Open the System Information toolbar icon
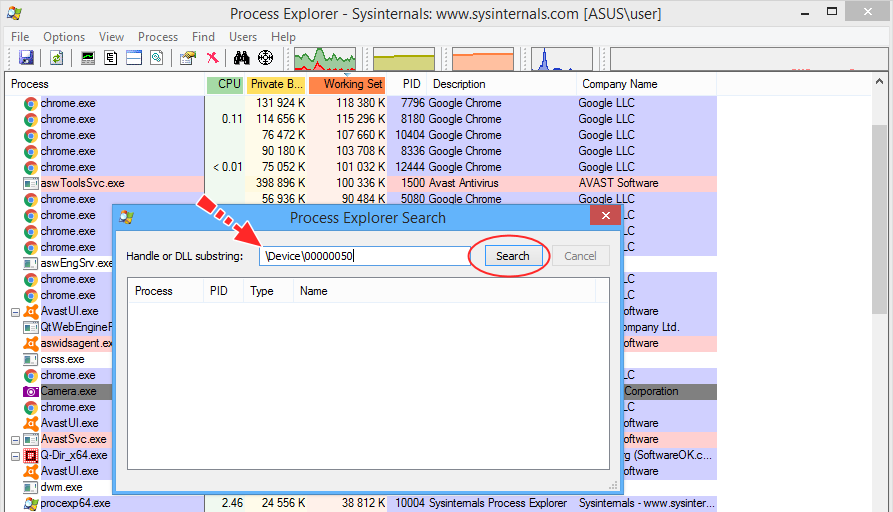This screenshot has width=893, height=512. [x=88, y=58]
